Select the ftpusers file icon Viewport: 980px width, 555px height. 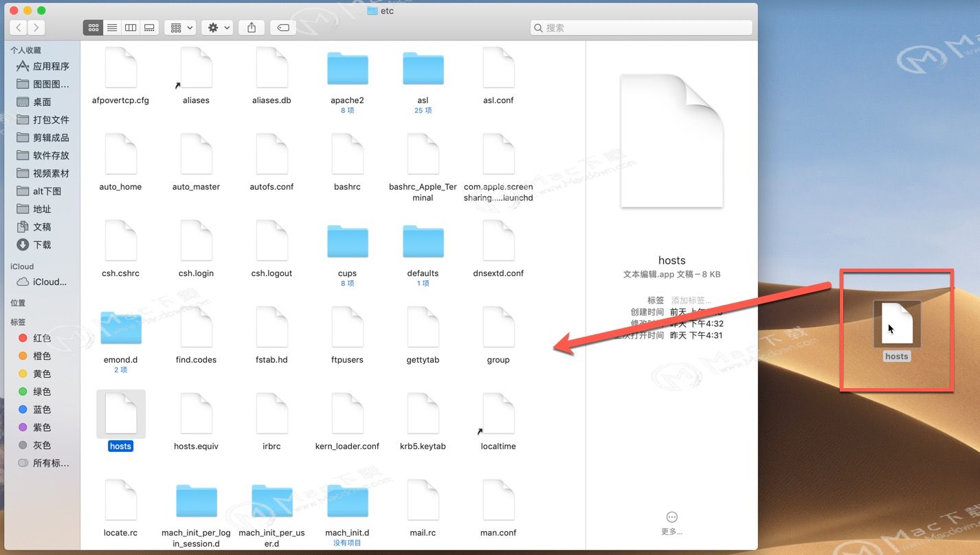[x=347, y=328]
